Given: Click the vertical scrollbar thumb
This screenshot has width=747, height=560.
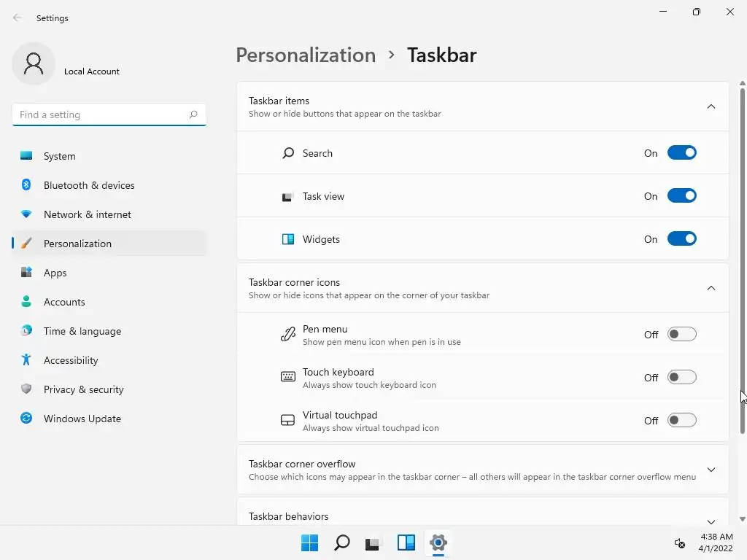Looking at the screenshot, I should point(742,260).
